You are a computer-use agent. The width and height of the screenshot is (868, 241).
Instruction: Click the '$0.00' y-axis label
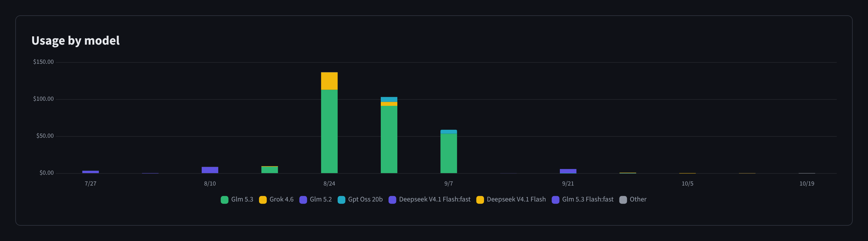point(47,173)
